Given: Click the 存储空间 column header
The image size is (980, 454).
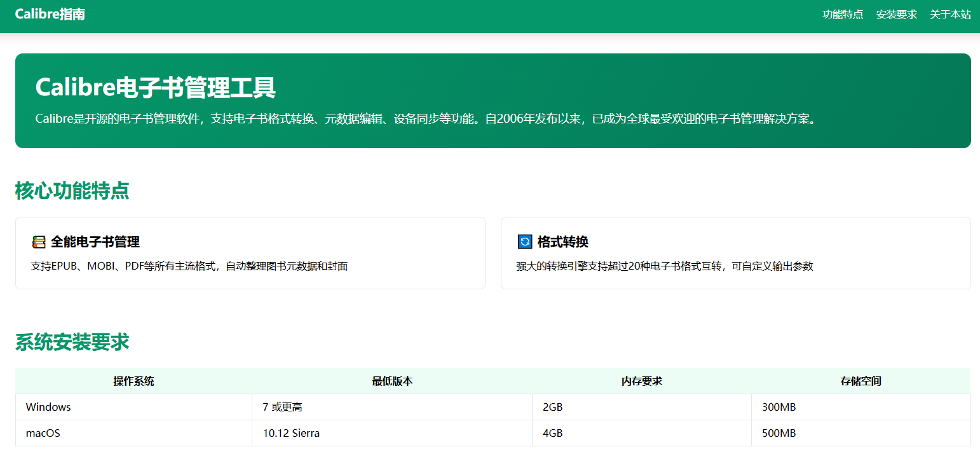Looking at the screenshot, I should pyautogui.click(x=861, y=382).
